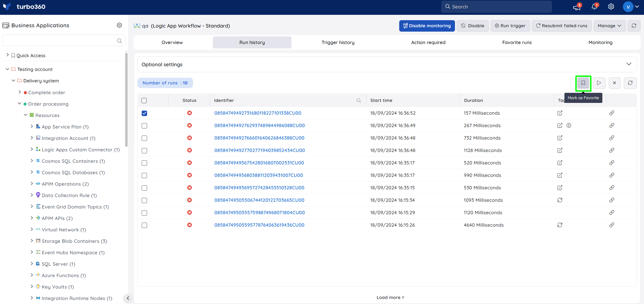Collapse the Testing account node

click(7, 69)
